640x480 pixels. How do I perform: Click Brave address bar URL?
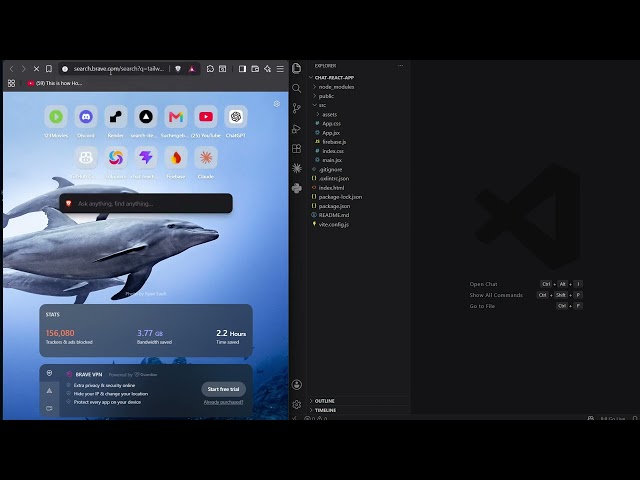pos(119,69)
